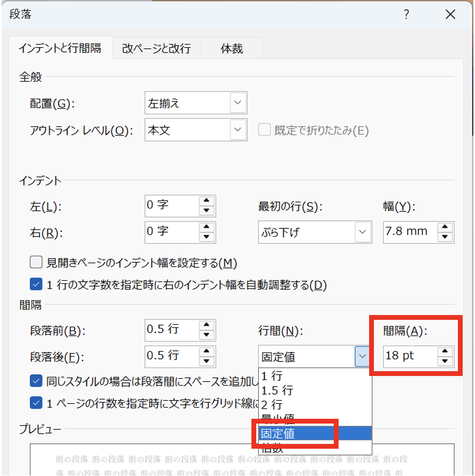The image size is (475, 476).
Task: Open the 体裁 tab
Action: 232,49
